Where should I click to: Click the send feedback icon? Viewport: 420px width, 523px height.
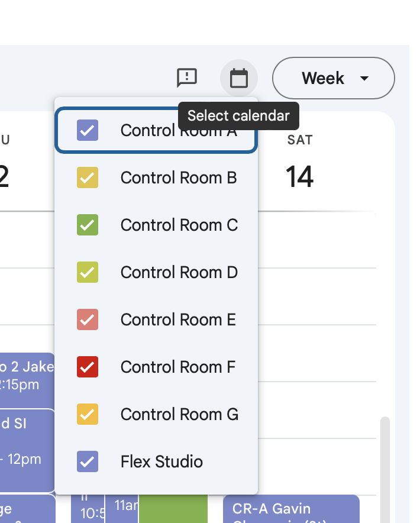click(x=187, y=78)
